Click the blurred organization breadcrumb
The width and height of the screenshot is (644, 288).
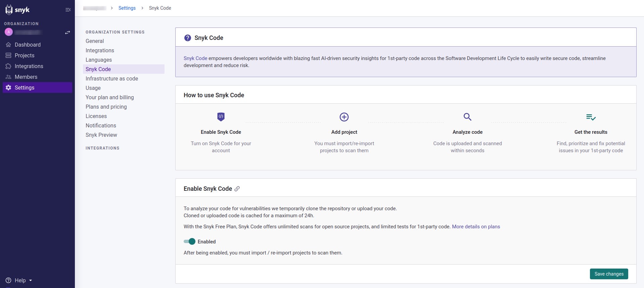[95, 8]
